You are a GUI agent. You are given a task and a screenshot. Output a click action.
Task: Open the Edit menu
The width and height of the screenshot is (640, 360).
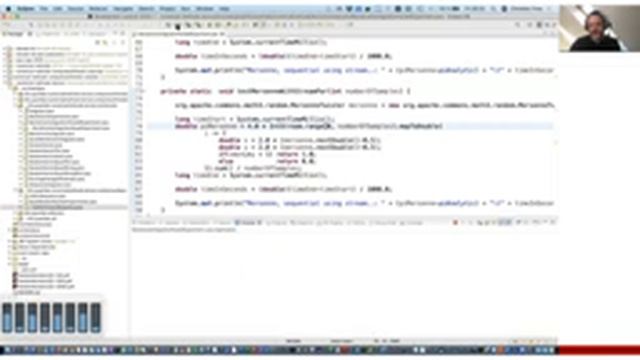click(58, 9)
